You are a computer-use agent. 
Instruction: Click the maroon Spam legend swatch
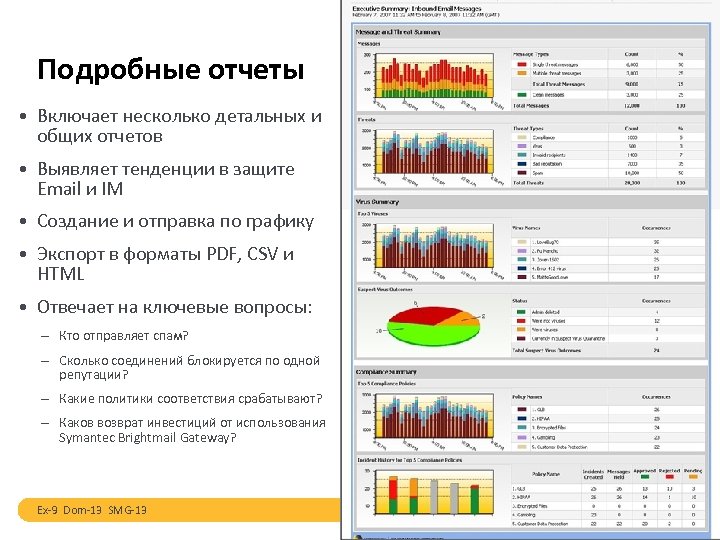tap(522, 173)
